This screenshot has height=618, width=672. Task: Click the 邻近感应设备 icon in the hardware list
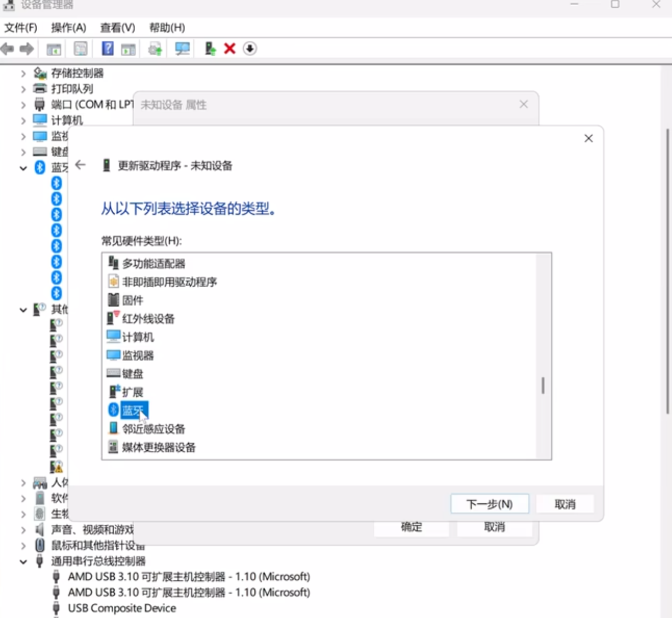pyautogui.click(x=113, y=428)
